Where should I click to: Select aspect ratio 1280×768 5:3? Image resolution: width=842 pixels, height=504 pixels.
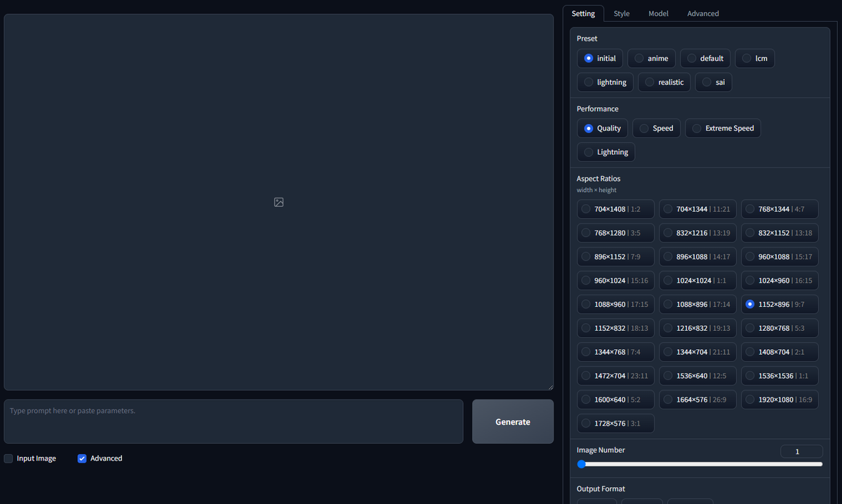pyautogui.click(x=780, y=328)
